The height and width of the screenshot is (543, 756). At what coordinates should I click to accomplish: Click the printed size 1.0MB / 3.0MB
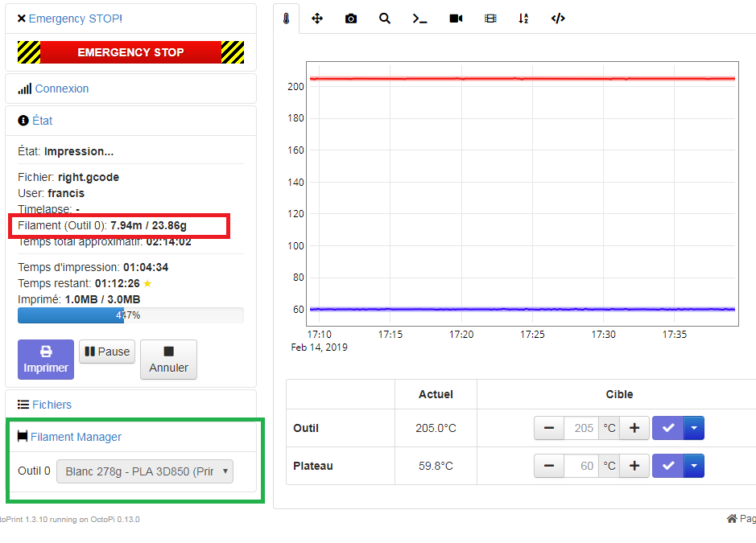102,299
